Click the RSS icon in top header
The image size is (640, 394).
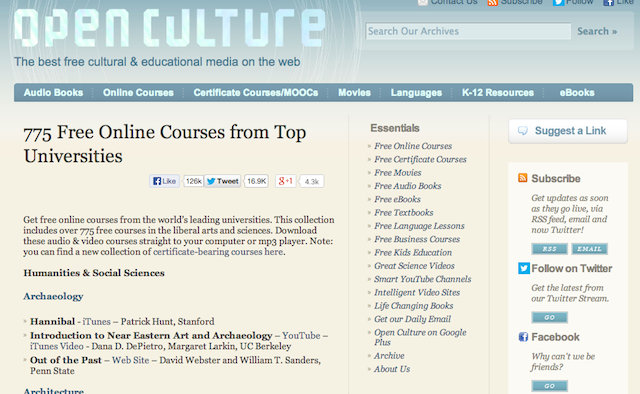493,2
